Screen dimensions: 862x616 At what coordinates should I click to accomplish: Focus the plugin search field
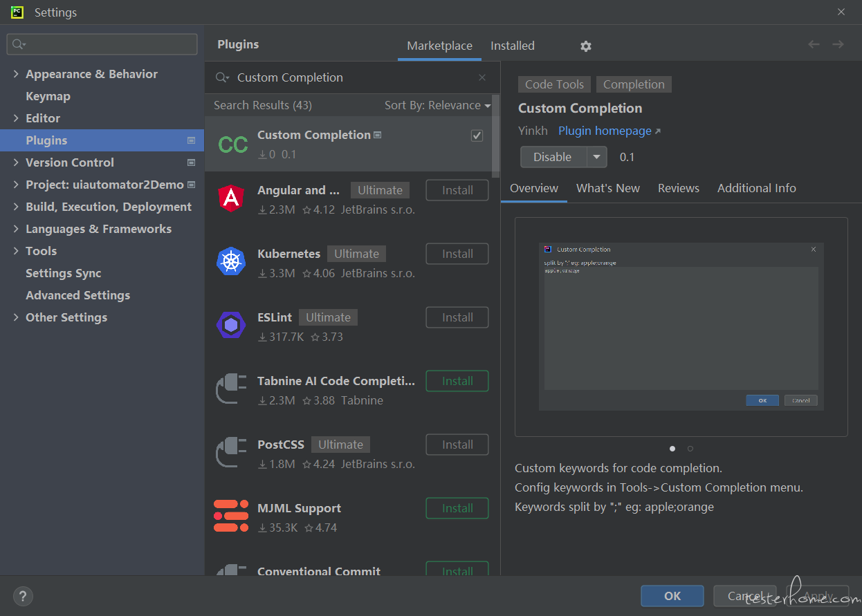click(353, 77)
